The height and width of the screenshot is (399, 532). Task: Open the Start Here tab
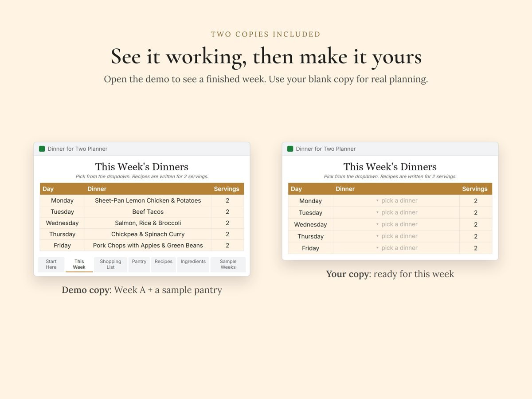pyautogui.click(x=51, y=264)
